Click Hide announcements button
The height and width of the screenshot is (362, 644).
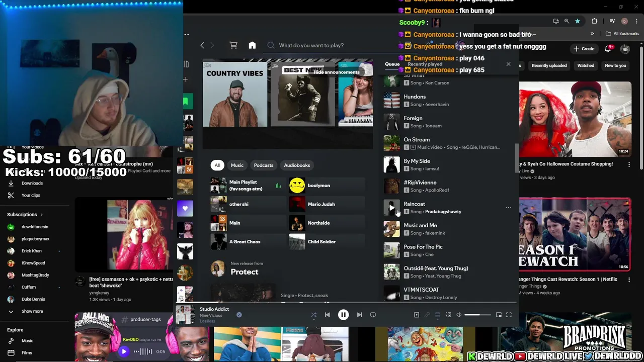pos(336,72)
